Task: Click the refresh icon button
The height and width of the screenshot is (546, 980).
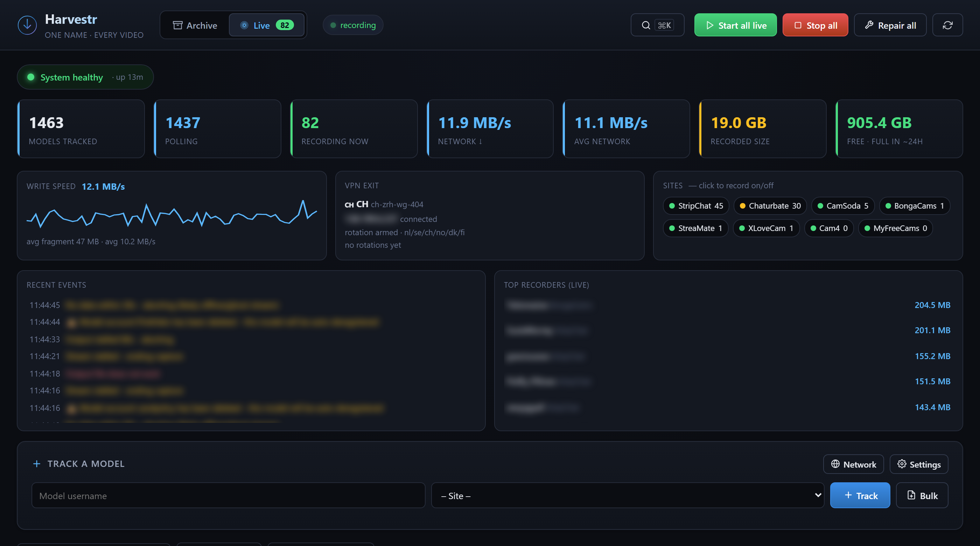Action: (947, 25)
